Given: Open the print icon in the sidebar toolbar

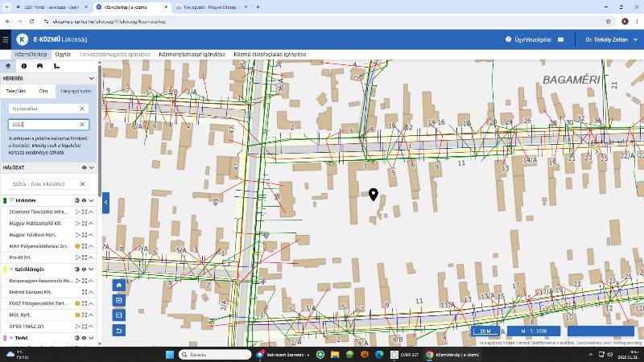Looking at the screenshot, I should 39,66.
